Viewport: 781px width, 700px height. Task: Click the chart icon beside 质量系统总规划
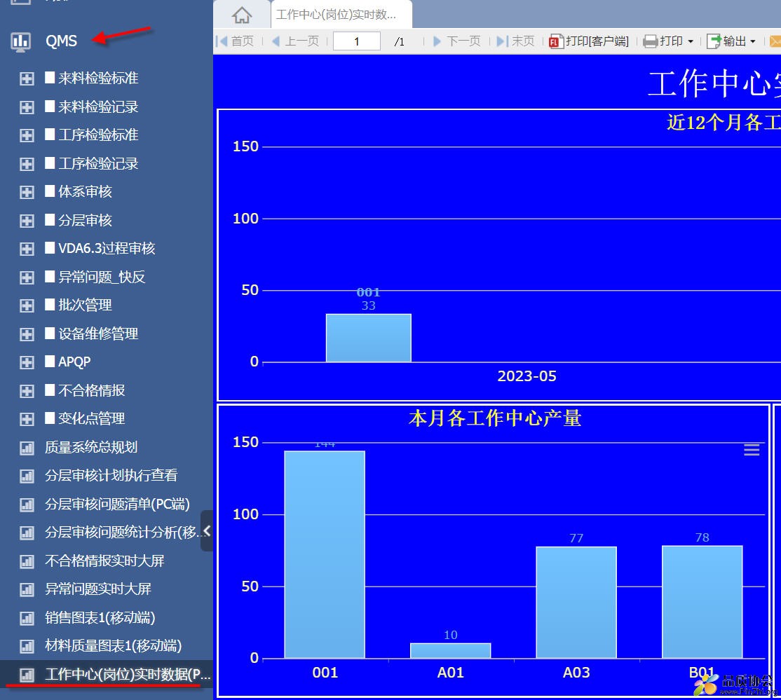27,448
